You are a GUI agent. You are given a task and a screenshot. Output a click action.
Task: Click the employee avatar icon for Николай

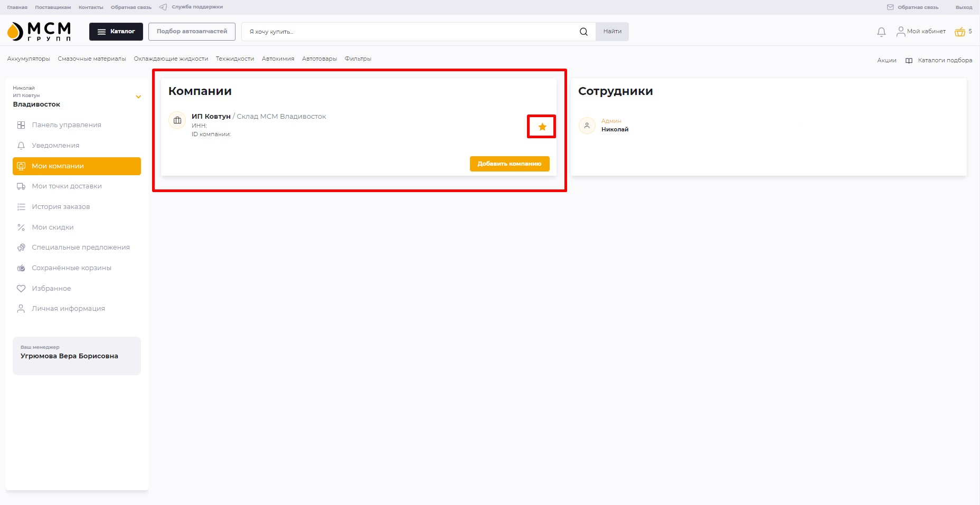587,126
